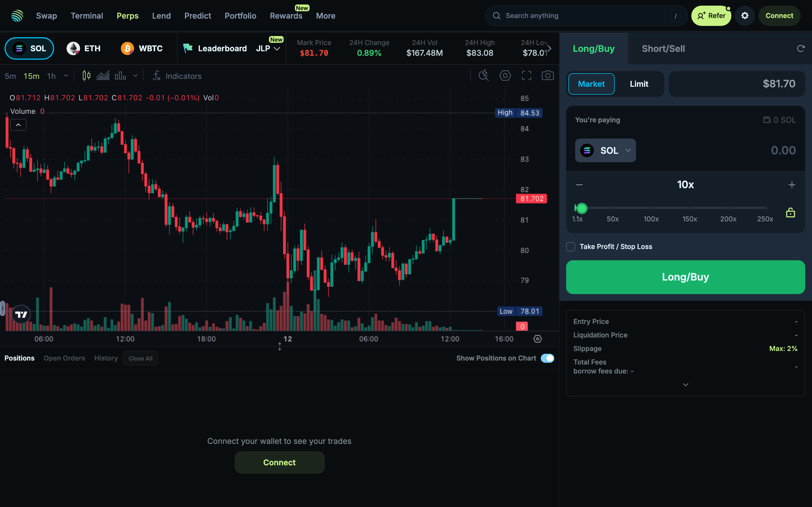Image resolution: width=812 pixels, height=507 pixels.
Task: Expand the Total Fees details chevron
Action: [685, 384]
